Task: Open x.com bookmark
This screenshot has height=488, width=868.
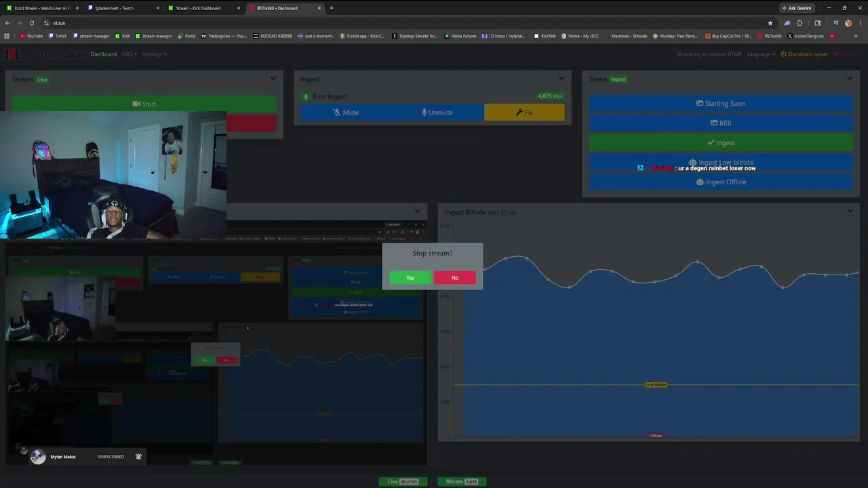Action: (x=806, y=36)
